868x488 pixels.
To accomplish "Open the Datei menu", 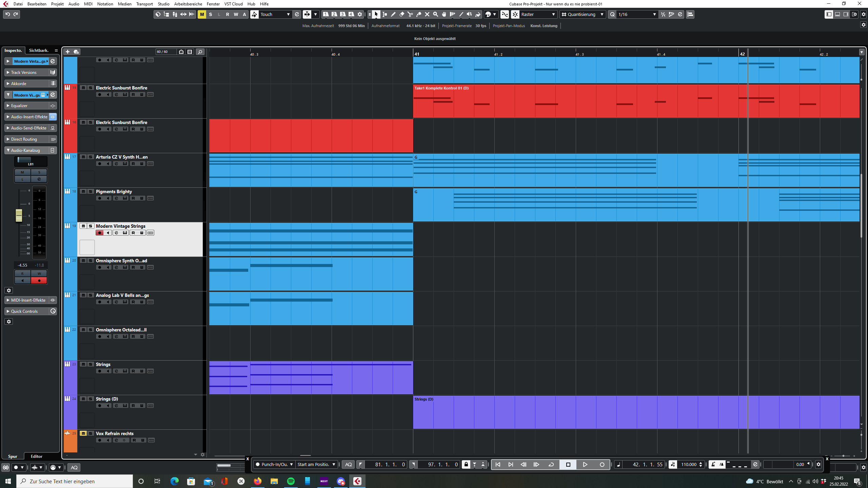I will pos(18,4).
